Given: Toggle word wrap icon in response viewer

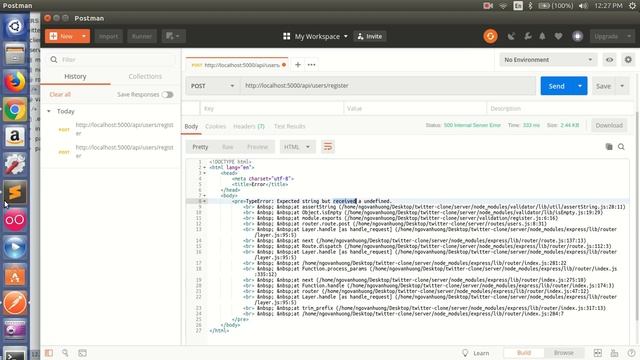Looking at the screenshot, I should coord(328,147).
